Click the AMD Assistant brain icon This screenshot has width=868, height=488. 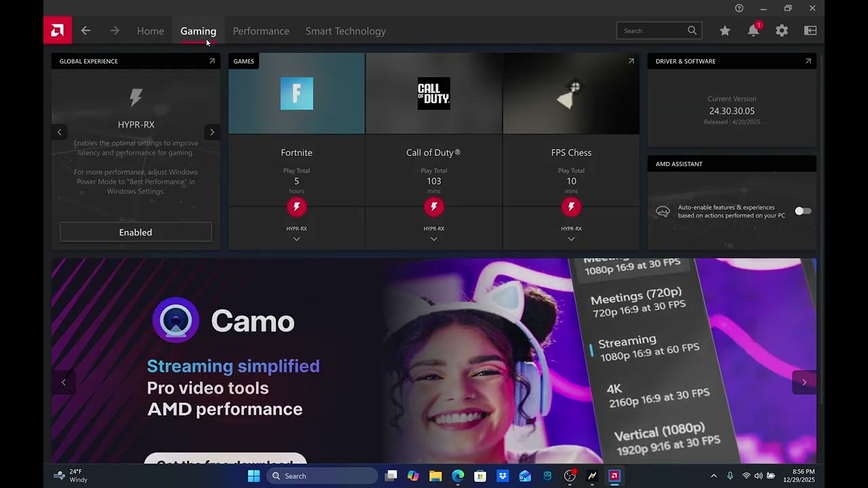click(663, 212)
